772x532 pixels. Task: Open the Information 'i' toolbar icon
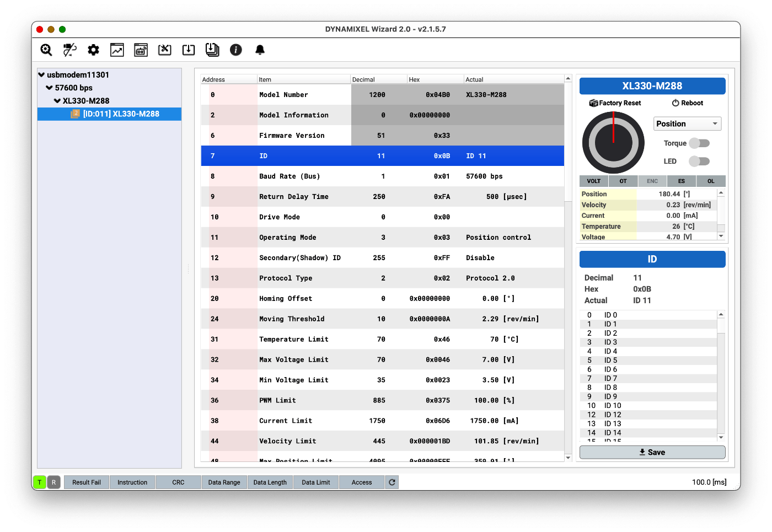[236, 50]
